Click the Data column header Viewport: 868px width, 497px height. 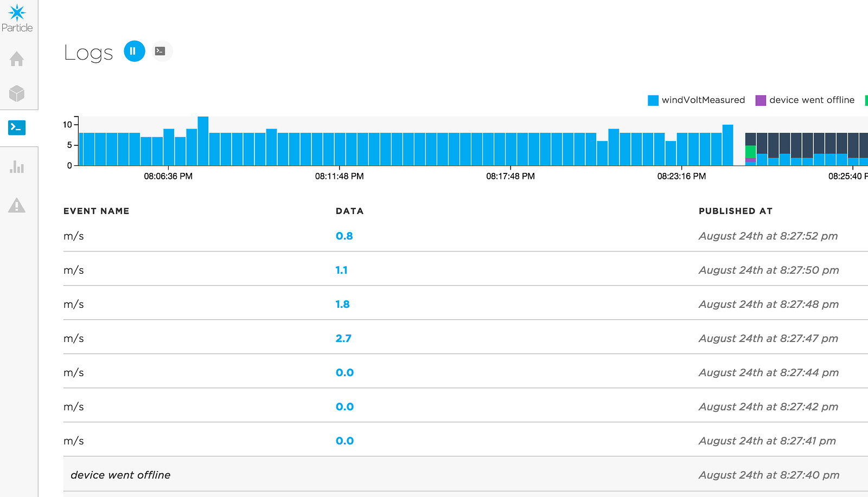pos(349,211)
